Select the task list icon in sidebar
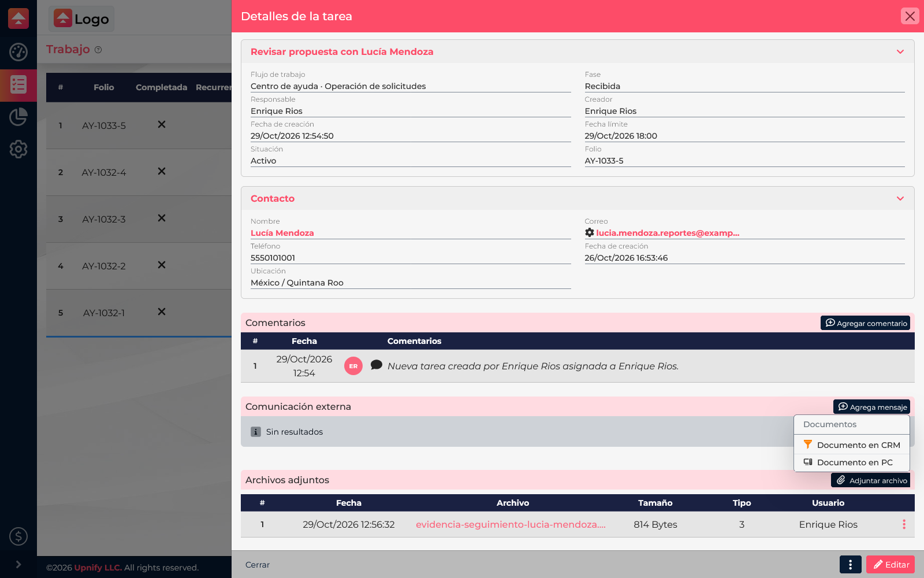The width and height of the screenshot is (924, 578). tap(18, 85)
